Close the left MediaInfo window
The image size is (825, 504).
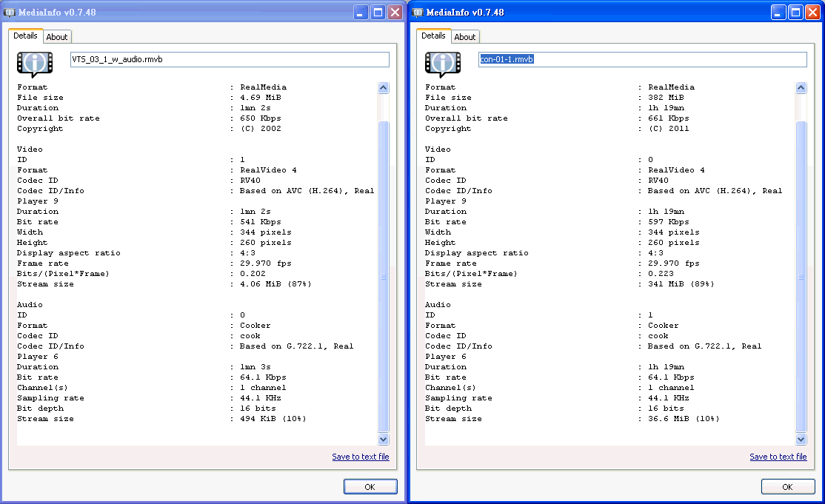[395, 12]
